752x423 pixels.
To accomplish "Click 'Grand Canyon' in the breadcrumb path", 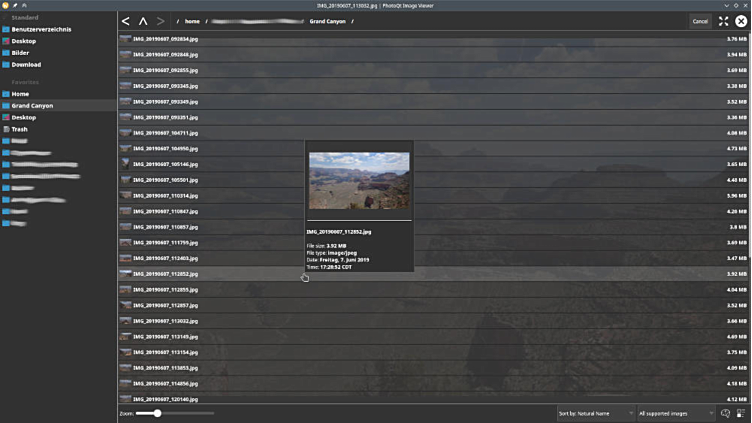I will [x=328, y=21].
